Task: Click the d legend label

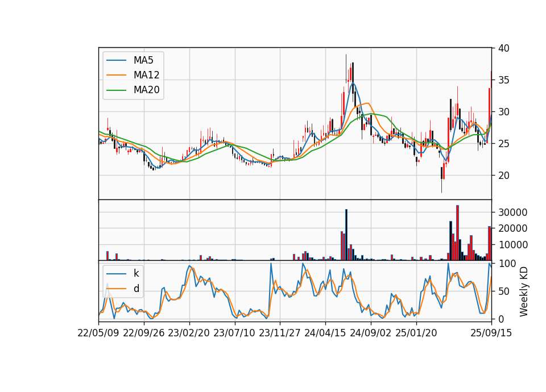Action: point(136,289)
